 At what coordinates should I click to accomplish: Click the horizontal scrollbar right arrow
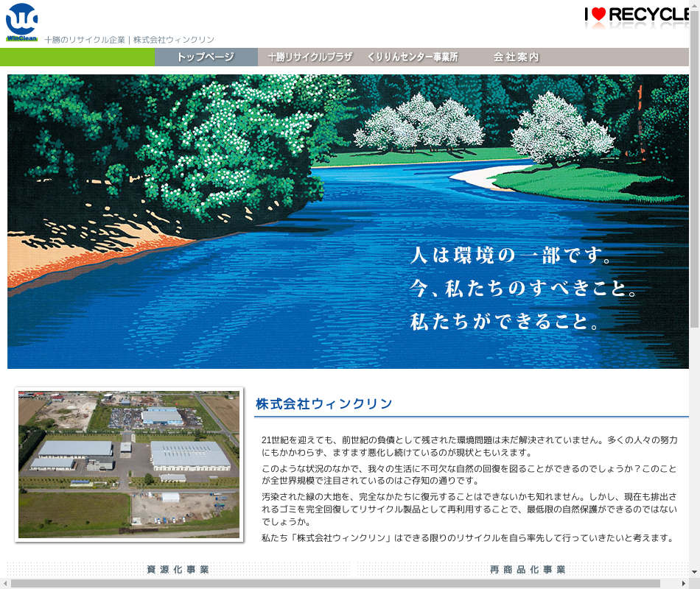click(x=683, y=583)
